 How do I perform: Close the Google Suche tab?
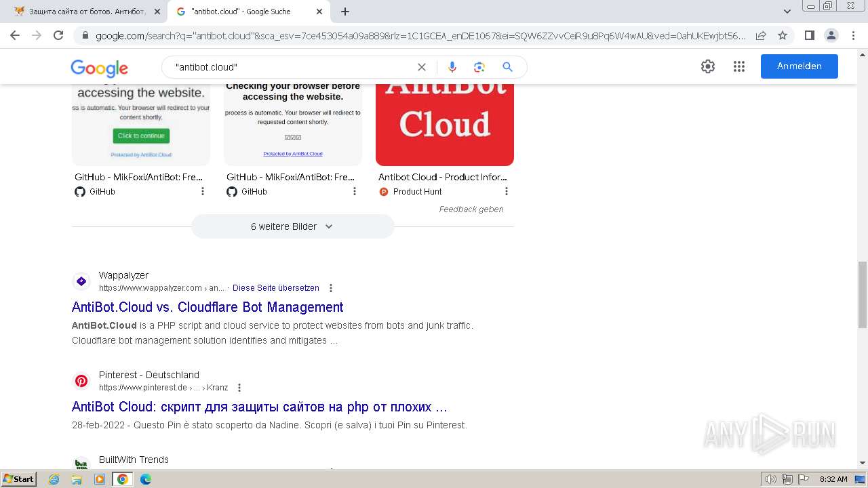[319, 12]
